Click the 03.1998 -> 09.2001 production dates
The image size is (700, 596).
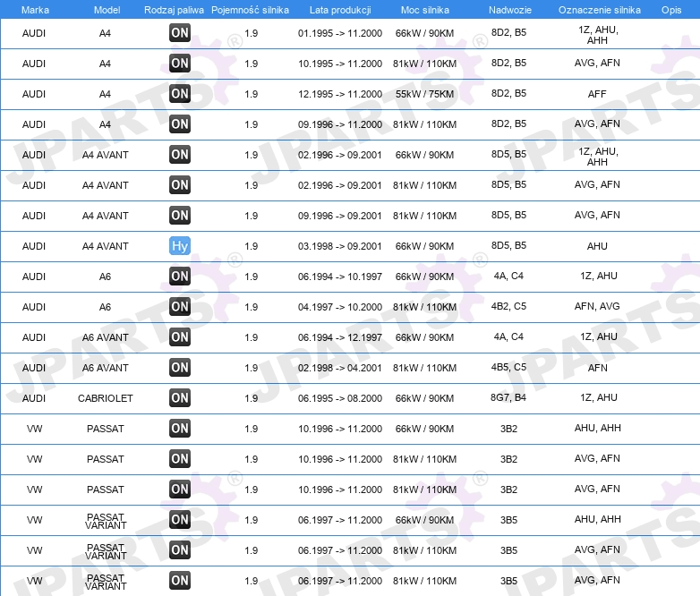tap(340, 246)
